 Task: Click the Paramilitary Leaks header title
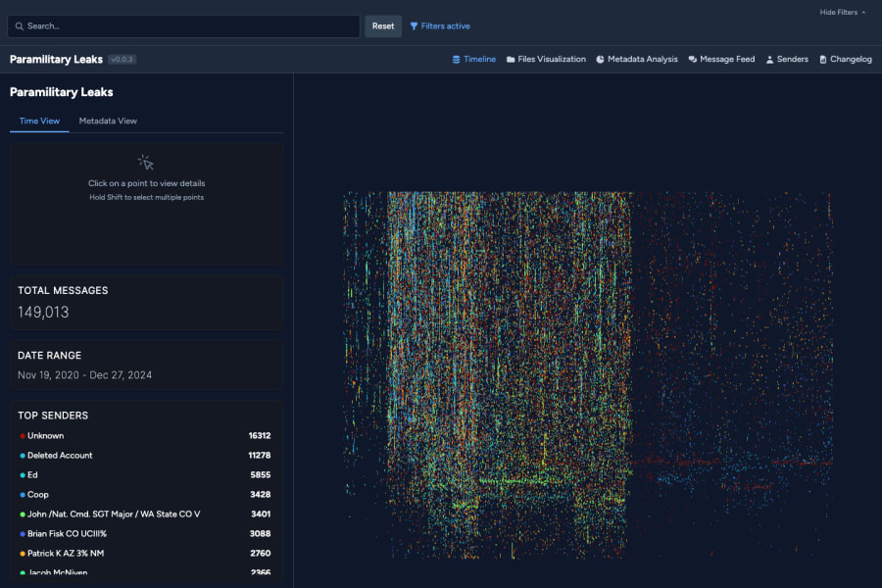[56, 59]
